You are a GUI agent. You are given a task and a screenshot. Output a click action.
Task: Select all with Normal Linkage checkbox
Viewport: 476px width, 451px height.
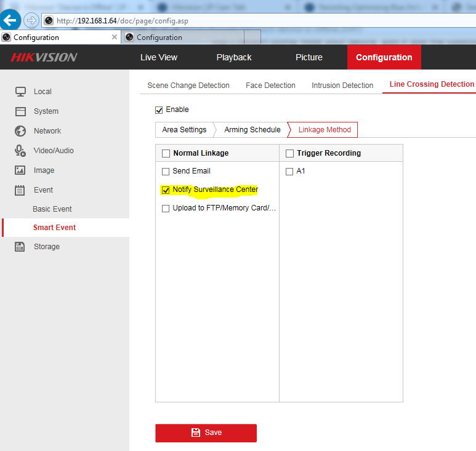tap(165, 154)
